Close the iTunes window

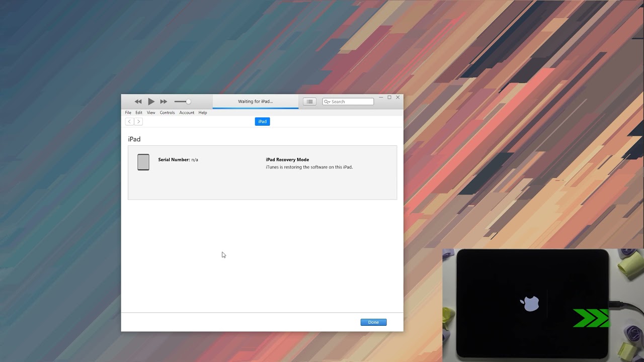point(398,97)
